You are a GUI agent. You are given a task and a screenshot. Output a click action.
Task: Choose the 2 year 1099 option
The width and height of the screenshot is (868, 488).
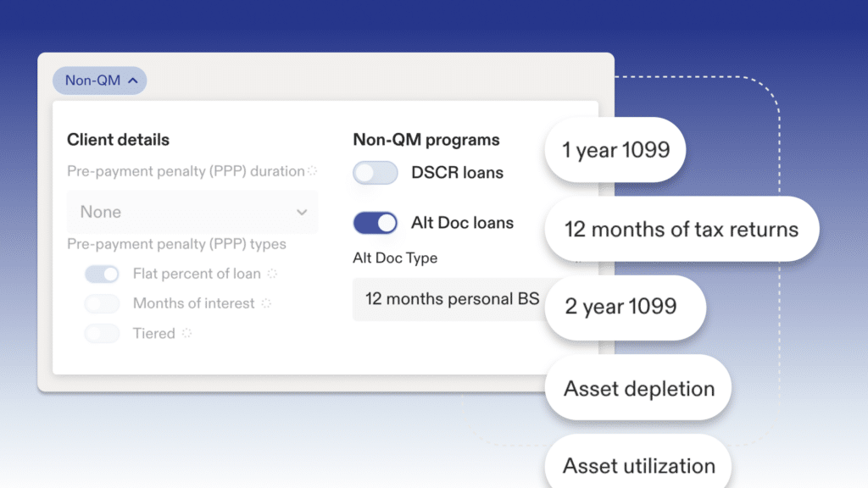tap(625, 308)
